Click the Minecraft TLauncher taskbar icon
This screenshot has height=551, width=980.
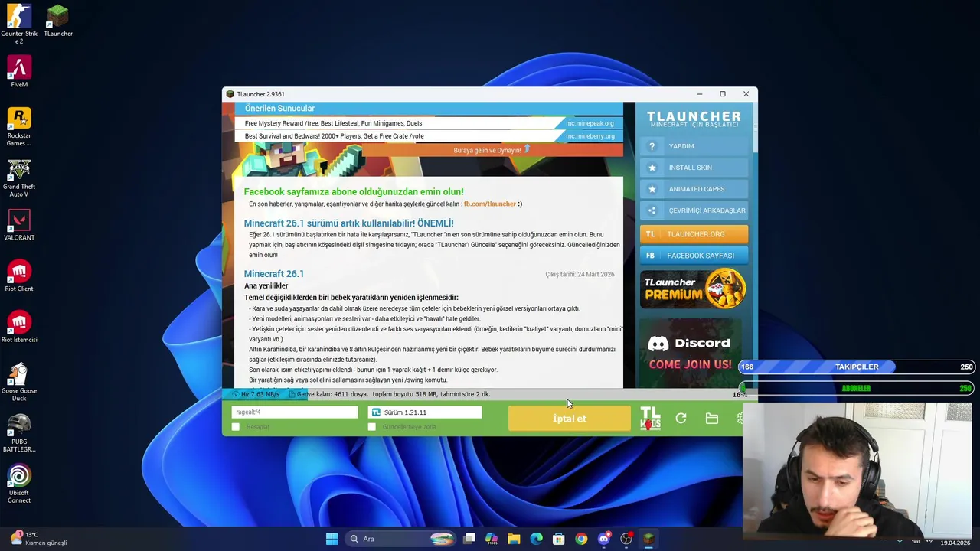coord(648,539)
